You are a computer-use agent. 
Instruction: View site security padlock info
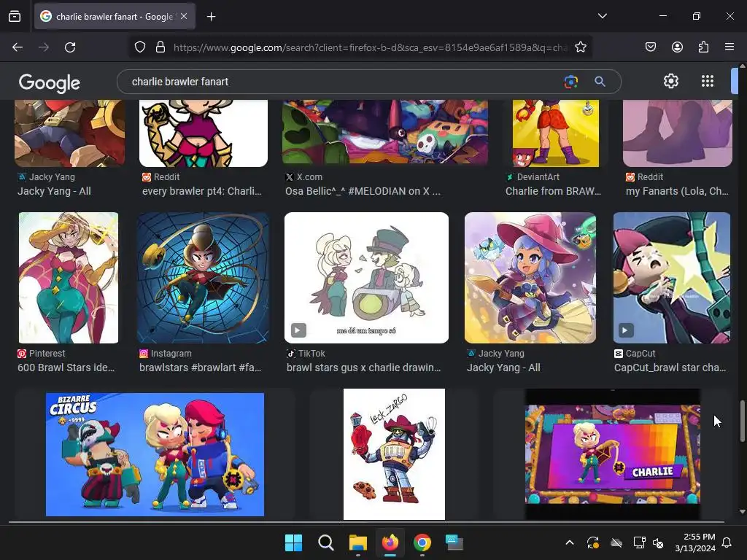(160, 47)
